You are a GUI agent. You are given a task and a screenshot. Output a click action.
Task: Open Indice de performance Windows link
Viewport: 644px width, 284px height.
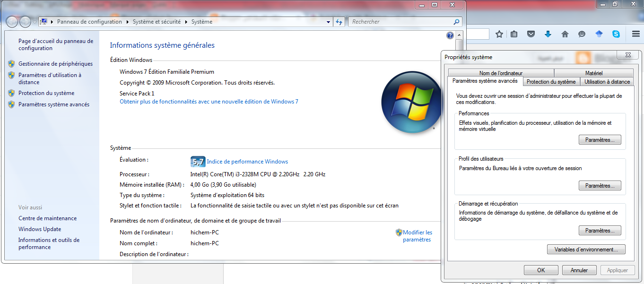(247, 162)
